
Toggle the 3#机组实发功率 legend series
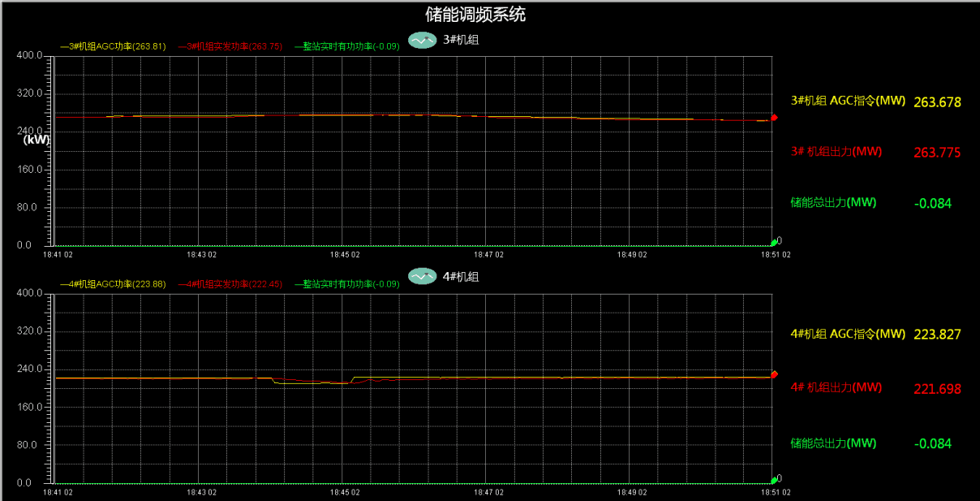coord(230,47)
